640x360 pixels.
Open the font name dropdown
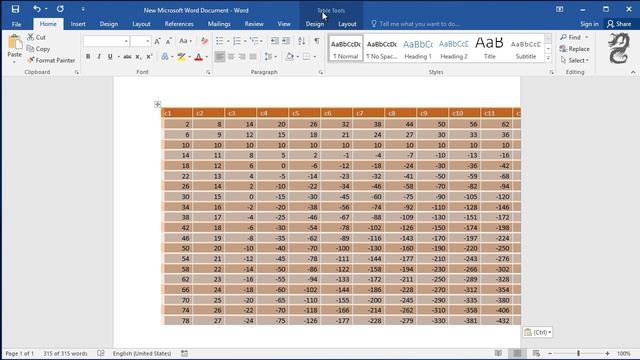tap(126, 41)
